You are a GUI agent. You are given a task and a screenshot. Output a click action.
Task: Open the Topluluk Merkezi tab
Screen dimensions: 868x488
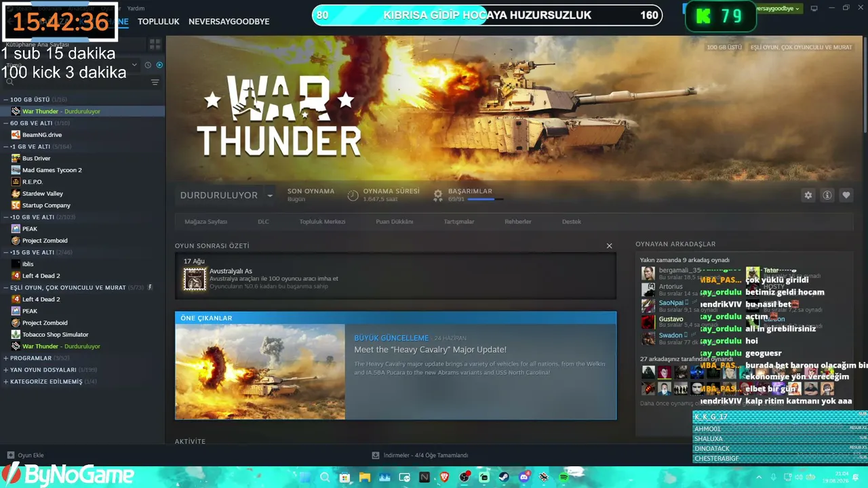coord(323,222)
